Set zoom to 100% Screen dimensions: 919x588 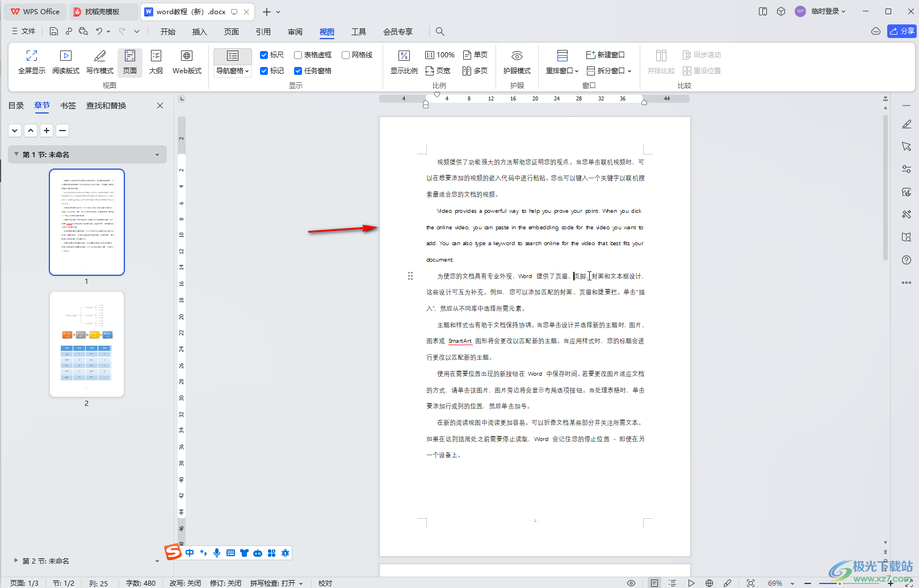pyautogui.click(x=440, y=55)
